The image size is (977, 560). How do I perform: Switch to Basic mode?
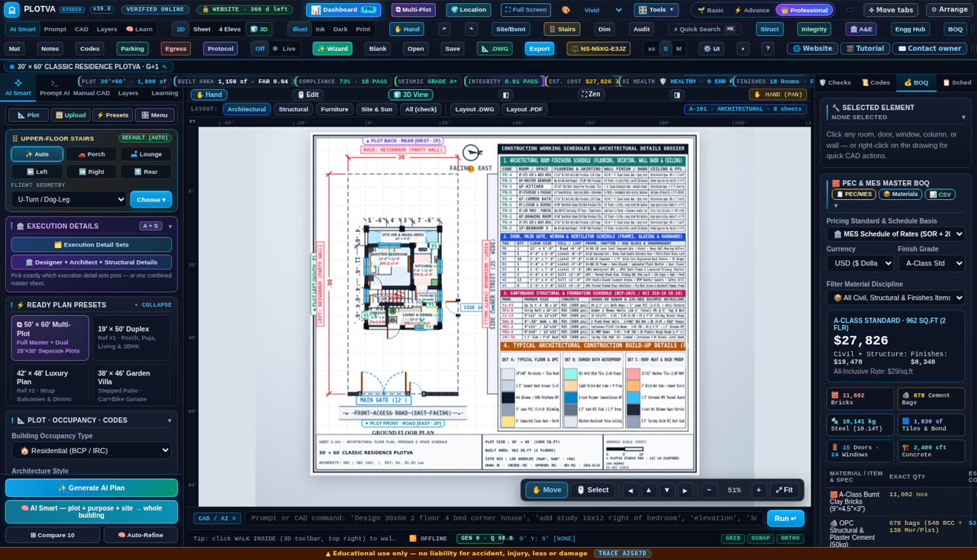click(711, 10)
